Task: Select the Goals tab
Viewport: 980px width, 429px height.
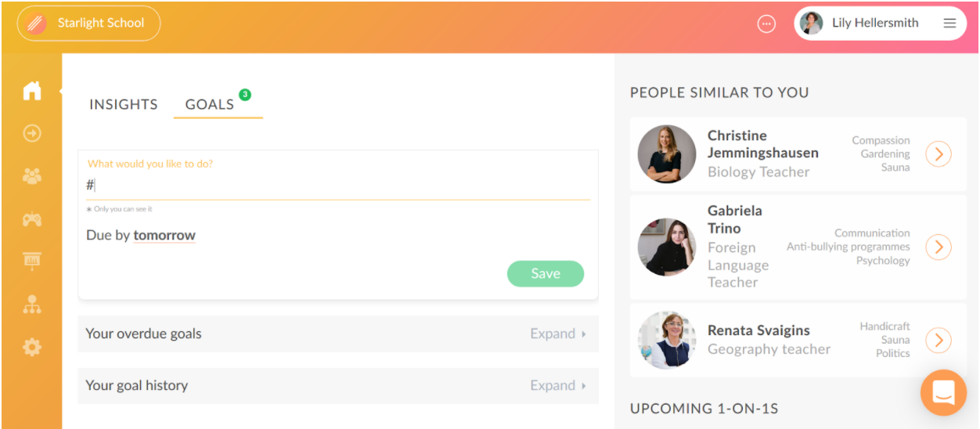Action: (210, 104)
